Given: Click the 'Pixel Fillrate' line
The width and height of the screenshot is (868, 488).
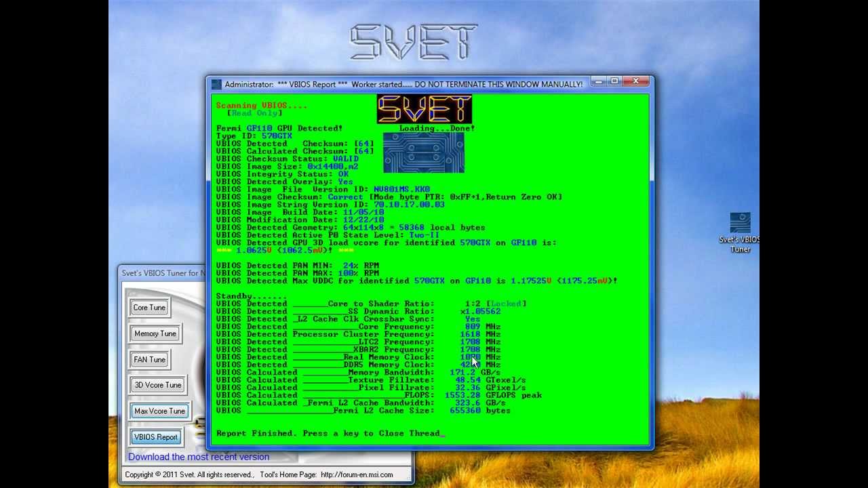Looking at the screenshot, I should point(372,388).
